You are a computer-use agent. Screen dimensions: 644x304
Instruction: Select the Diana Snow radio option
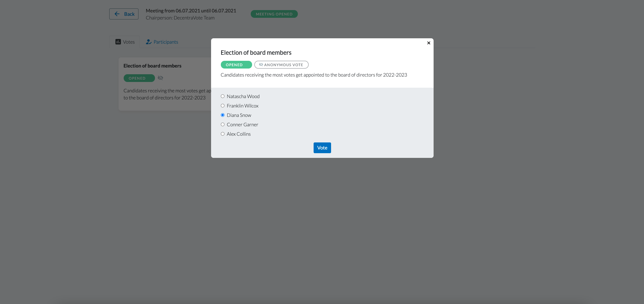pyautogui.click(x=223, y=115)
